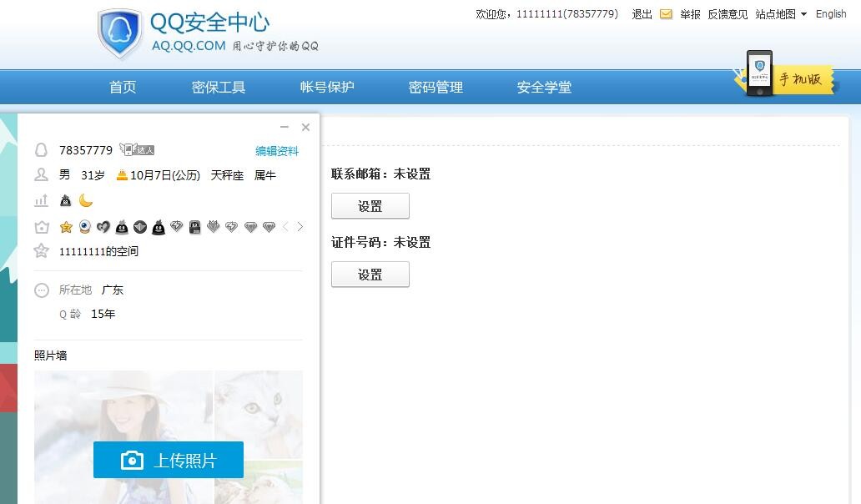The width and height of the screenshot is (861, 504).
Task: Show previous badges with left chevron
Action: (x=285, y=226)
